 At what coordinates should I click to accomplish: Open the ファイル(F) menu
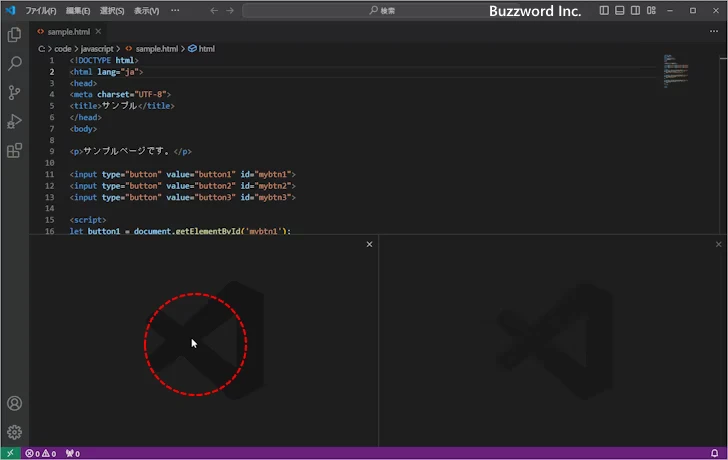[40, 10]
